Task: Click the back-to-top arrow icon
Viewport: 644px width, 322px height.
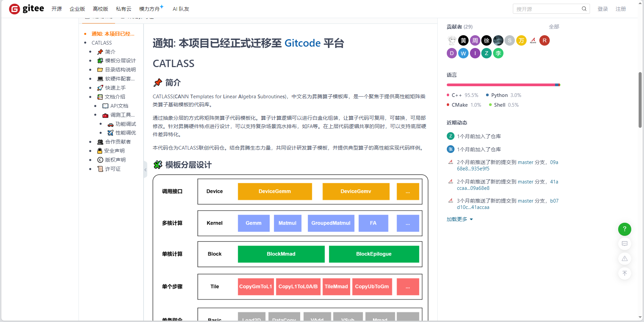Action: (x=625, y=273)
